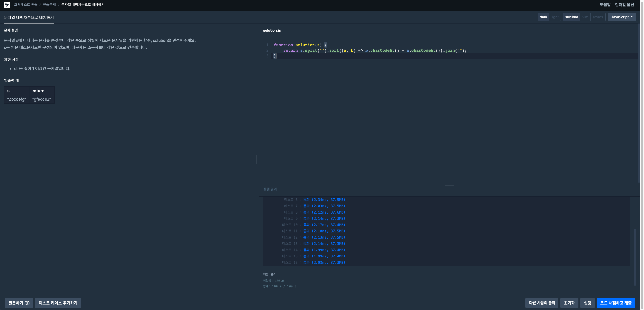Enable vim keybinding mode

pyautogui.click(x=585, y=17)
